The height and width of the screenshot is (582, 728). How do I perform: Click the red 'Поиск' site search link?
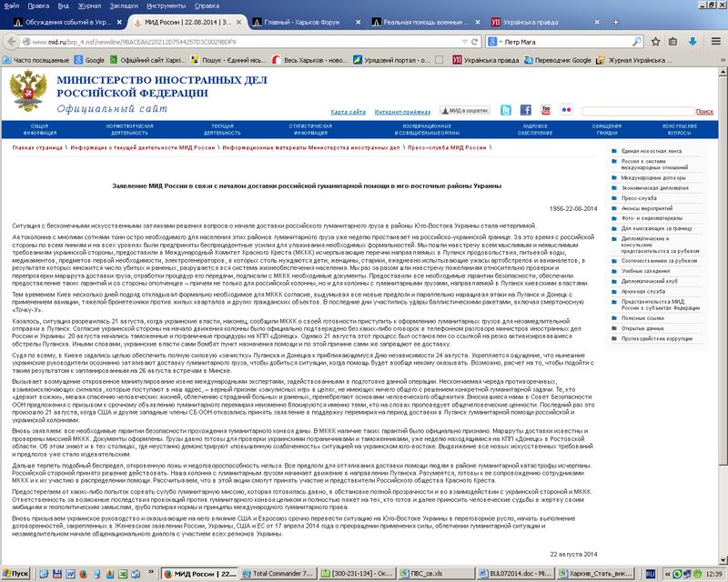tap(704, 111)
